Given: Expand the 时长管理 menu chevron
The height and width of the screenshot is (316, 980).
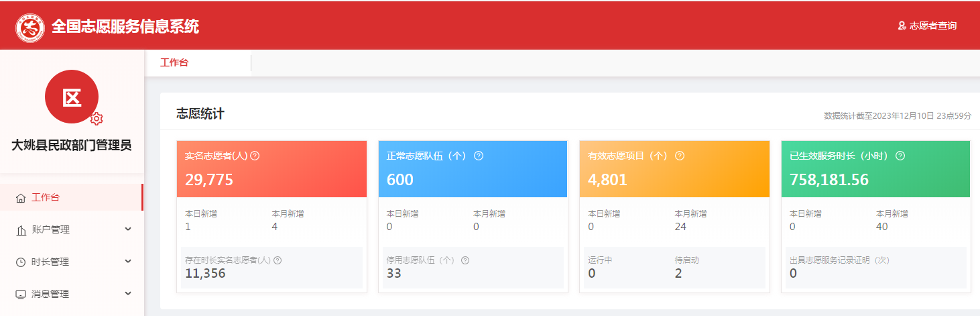Looking at the screenshot, I should pyautogui.click(x=128, y=262).
